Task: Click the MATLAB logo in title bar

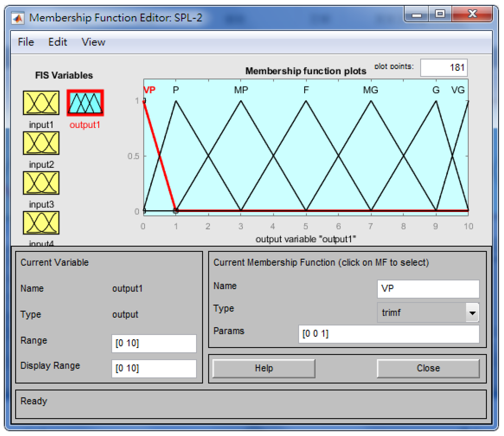Action: [18, 18]
